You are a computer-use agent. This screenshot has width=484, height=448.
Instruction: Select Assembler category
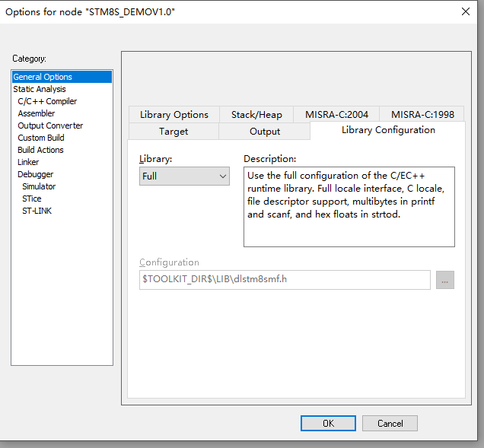(36, 113)
